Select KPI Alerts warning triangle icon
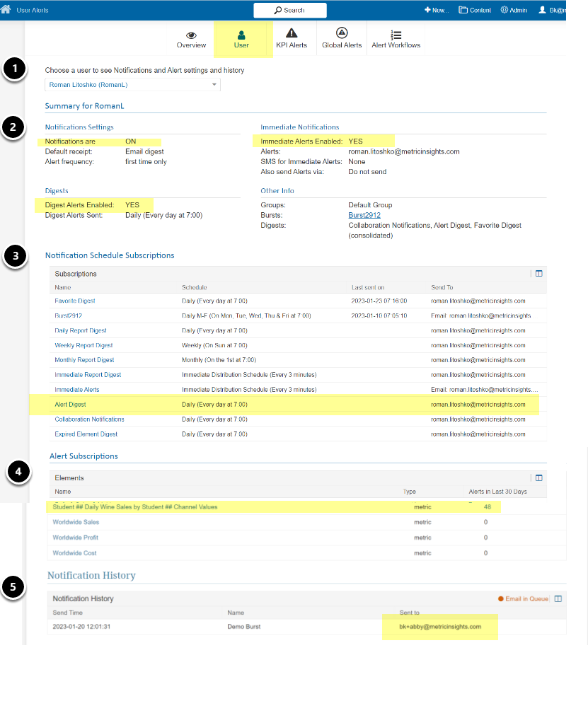Viewport: 588px width, 701px height. (292, 33)
